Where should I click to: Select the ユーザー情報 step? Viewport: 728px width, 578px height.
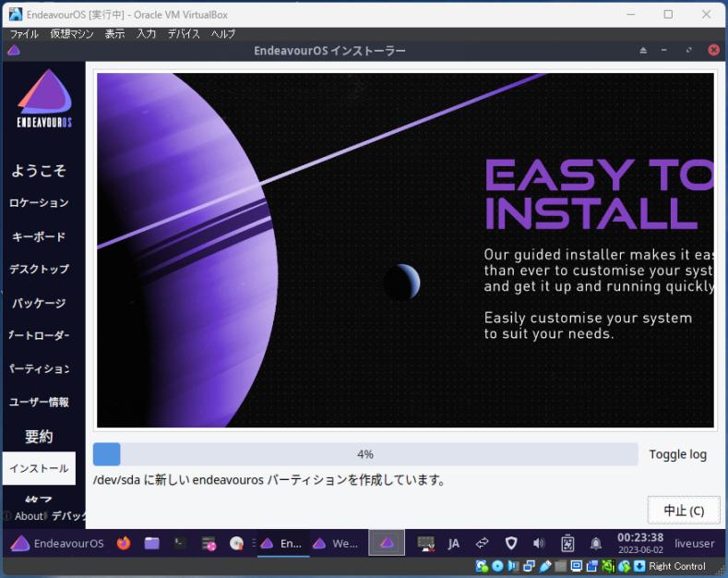(x=39, y=402)
